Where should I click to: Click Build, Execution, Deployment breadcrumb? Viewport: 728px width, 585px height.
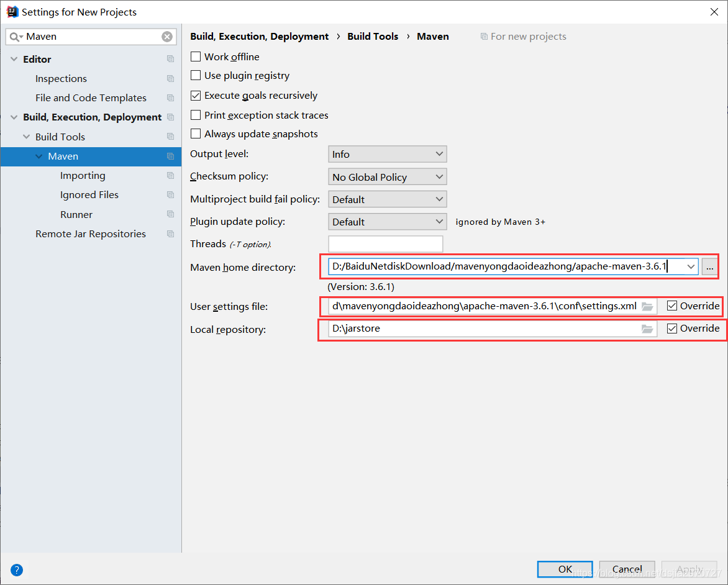pos(259,36)
